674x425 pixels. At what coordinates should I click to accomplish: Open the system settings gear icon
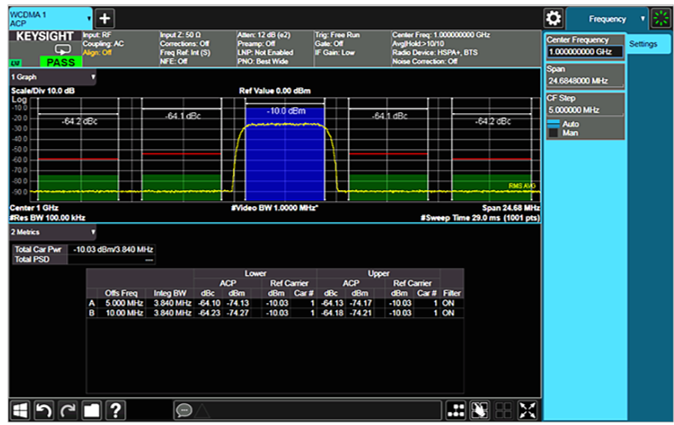click(553, 18)
